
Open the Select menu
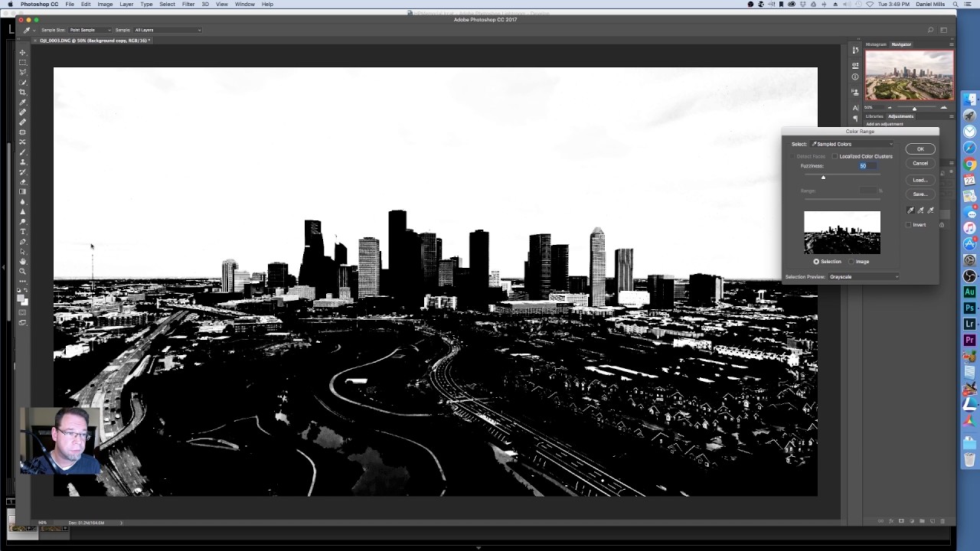tap(167, 5)
